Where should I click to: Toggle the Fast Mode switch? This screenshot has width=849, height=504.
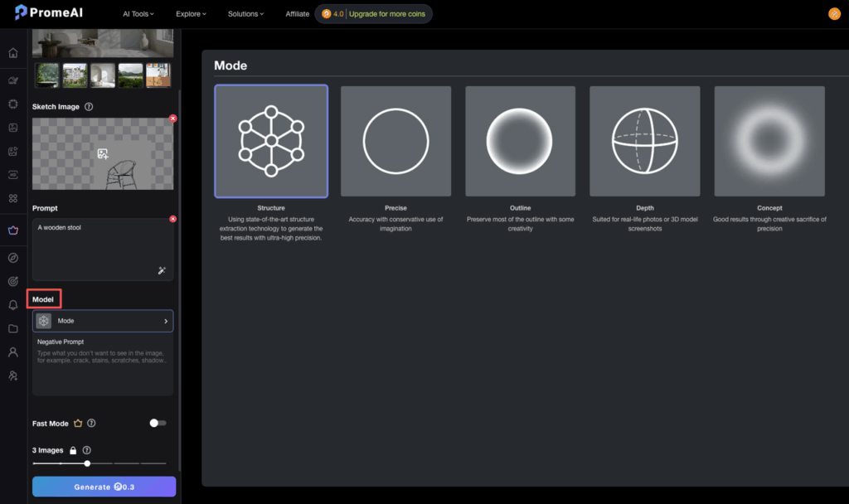tap(158, 424)
